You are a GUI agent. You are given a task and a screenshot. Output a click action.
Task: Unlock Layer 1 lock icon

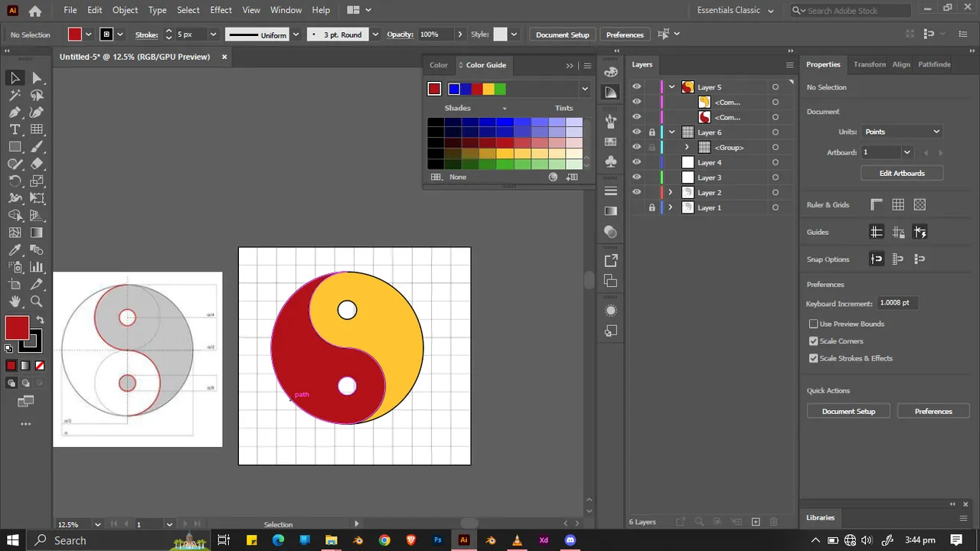[652, 207]
